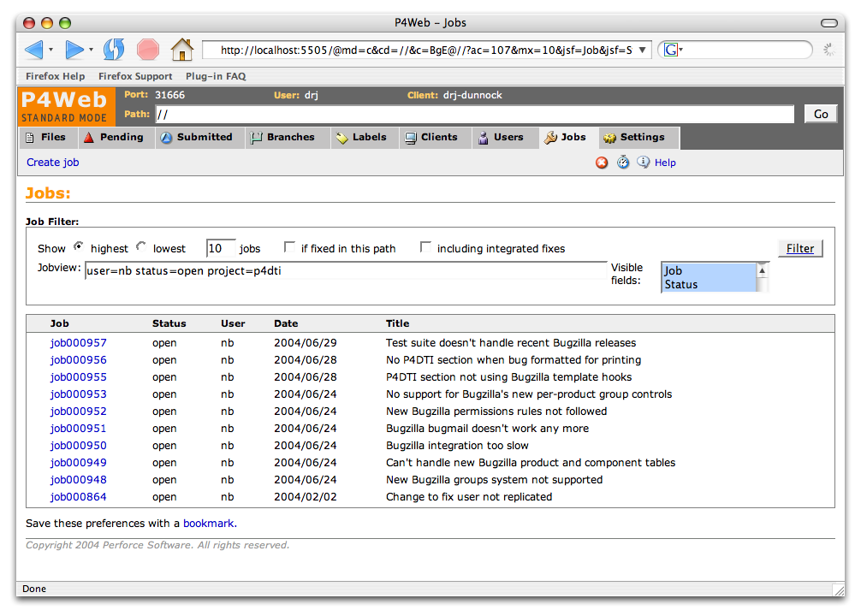The image size is (861, 616).
Task: Click the Google search engine icon
Action: (x=671, y=50)
